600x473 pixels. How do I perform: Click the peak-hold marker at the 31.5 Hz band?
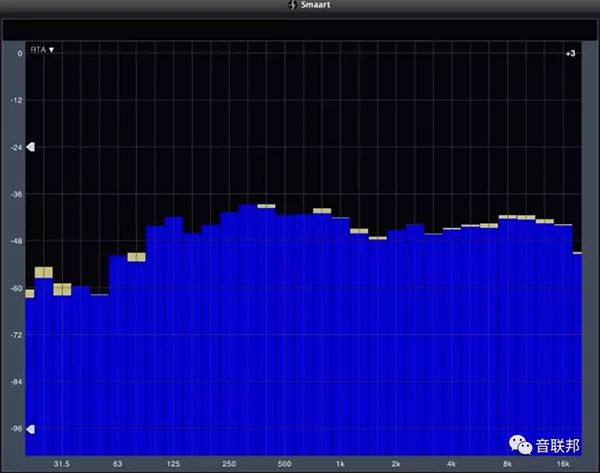point(62,289)
